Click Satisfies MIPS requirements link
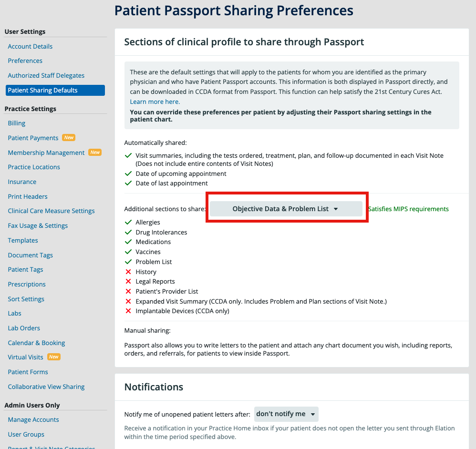This screenshot has width=476, height=449. [409, 209]
